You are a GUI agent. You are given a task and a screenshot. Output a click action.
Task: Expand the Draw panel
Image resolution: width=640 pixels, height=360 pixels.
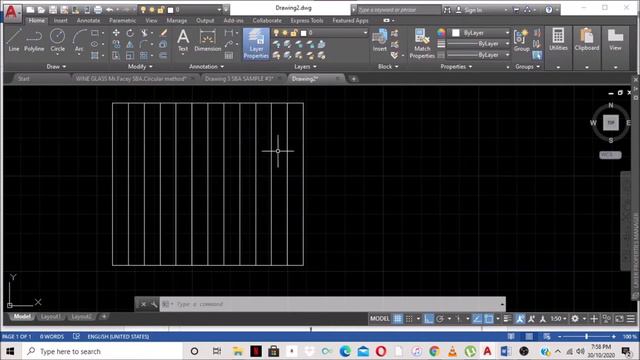[x=56, y=67]
